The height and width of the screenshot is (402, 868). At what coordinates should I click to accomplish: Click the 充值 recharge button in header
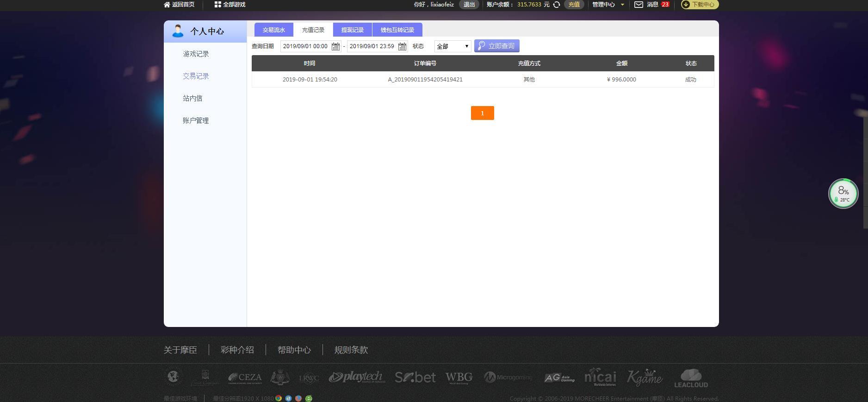pyautogui.click(x=574, y=5)
